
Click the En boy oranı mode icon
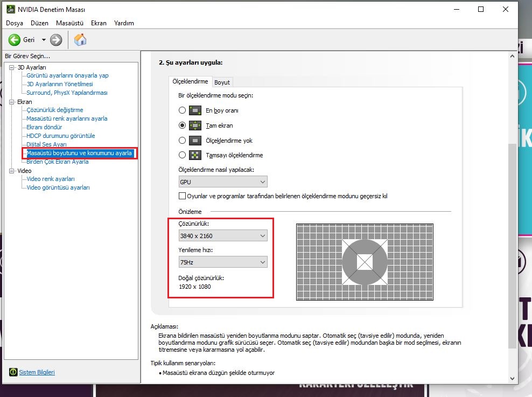coord(195,110)
